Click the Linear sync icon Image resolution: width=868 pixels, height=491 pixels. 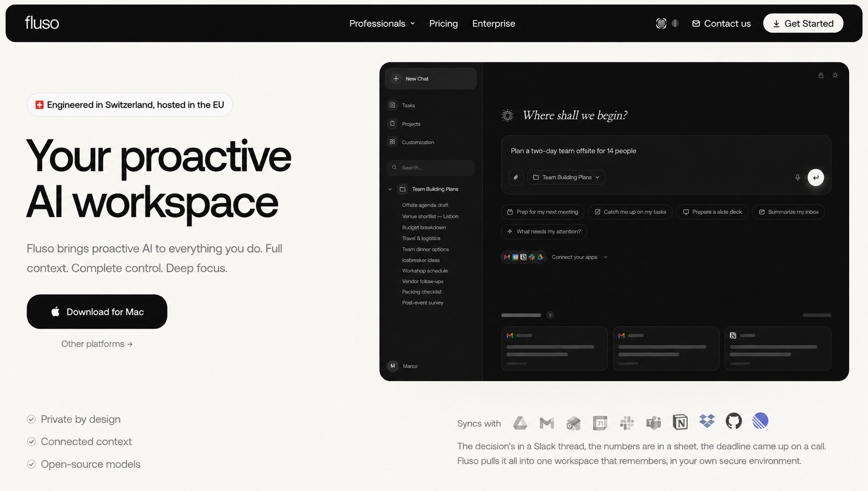760,421
